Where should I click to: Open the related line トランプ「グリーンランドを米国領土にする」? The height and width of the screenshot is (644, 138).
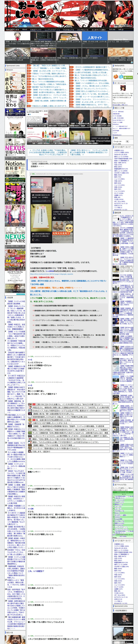click(66, 320)
